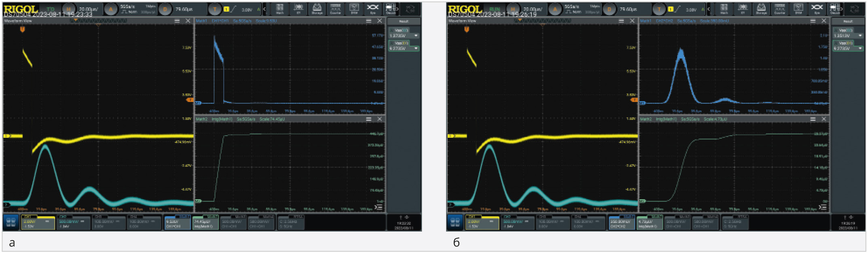This screenshot has height=253, width=868.
Task: Expand second Vpp result dropdown in screen б
Action: 860,48
